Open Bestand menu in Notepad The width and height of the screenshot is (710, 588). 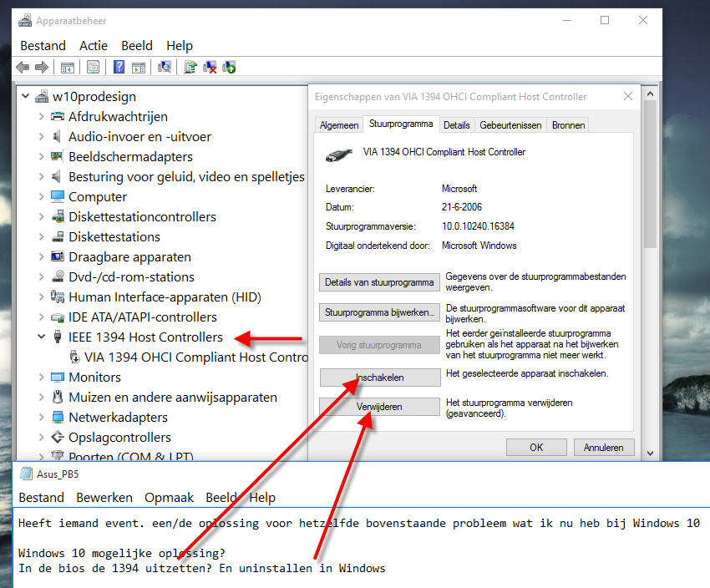[41, 498]
